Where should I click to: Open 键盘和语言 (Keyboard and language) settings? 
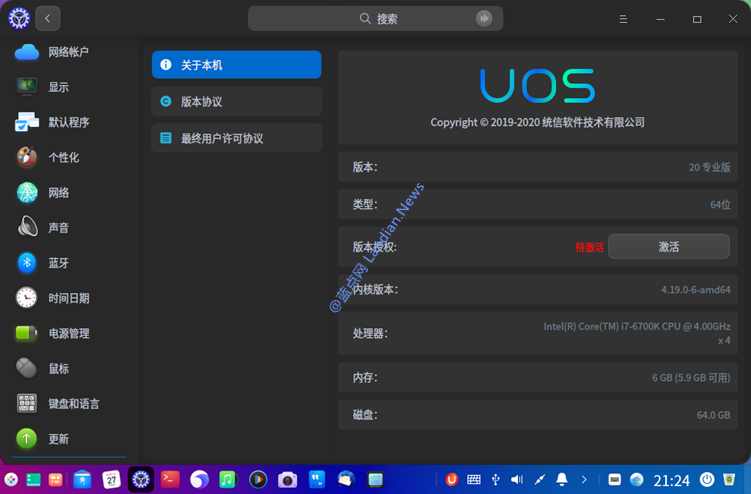point(73,404)
